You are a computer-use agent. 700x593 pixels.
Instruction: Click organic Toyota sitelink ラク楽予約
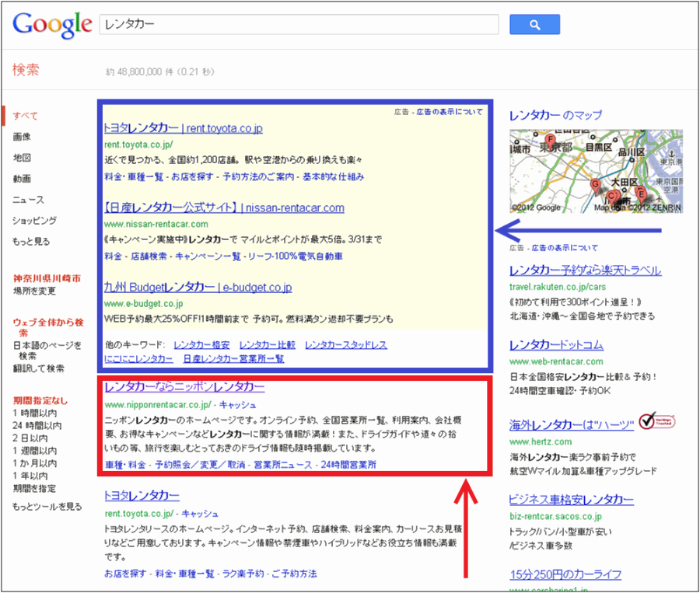[x=243, y=574]
